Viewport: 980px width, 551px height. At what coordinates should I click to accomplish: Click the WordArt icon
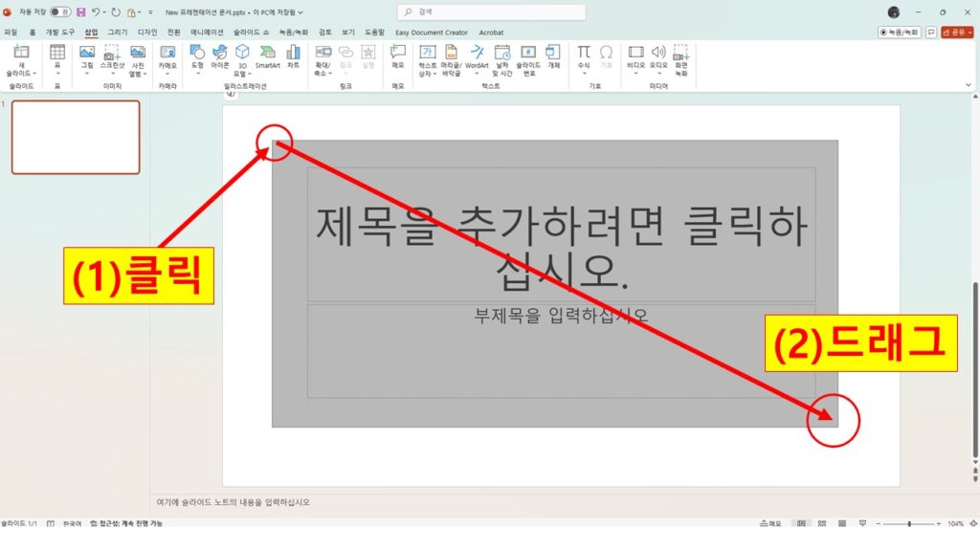(x=477, y=56)
